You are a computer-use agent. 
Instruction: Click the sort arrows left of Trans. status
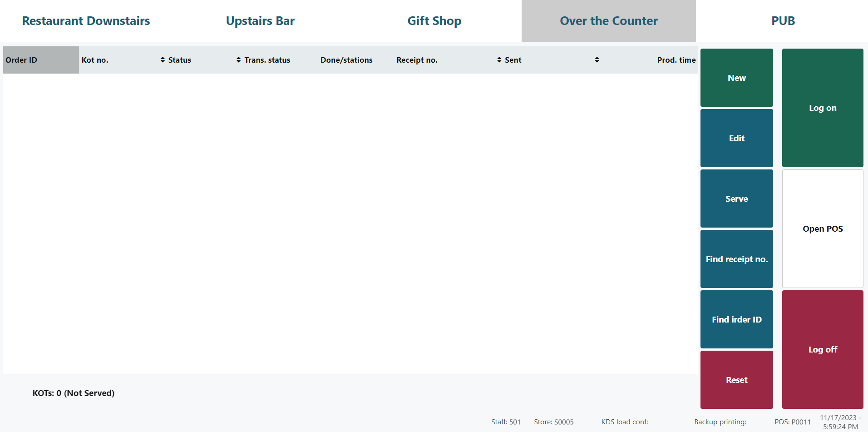(238, 60)
